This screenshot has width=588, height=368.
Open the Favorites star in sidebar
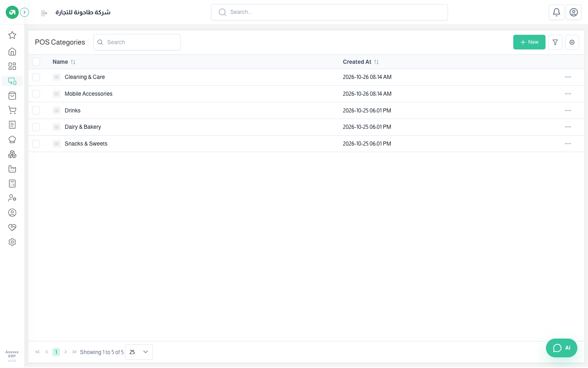tap(12, 35)
